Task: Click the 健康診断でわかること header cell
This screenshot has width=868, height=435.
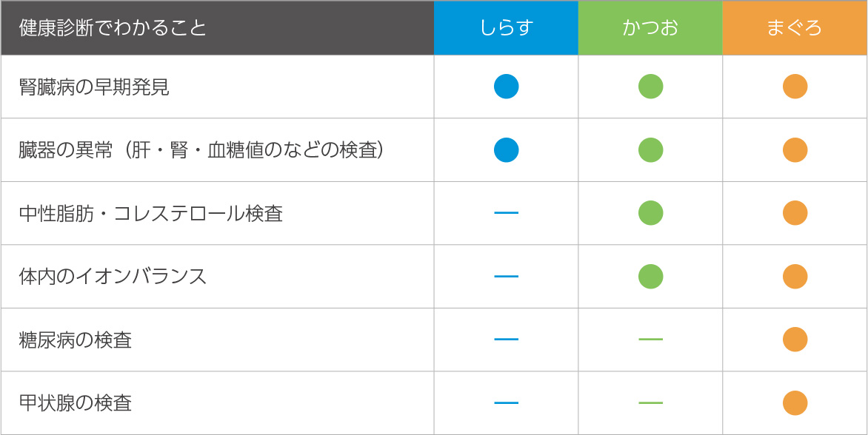Action: tap(217, 27)
